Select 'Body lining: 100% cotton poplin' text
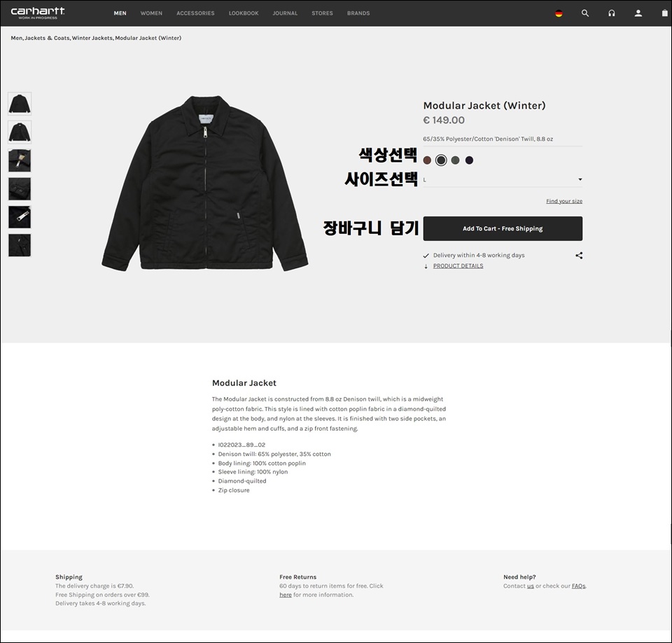 click(x=262, y=463)
